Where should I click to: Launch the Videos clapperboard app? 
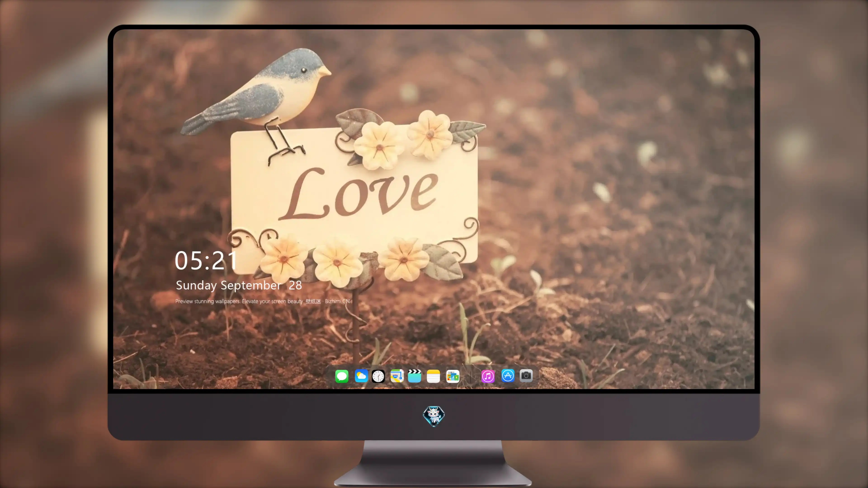click(x=415, y=376)
